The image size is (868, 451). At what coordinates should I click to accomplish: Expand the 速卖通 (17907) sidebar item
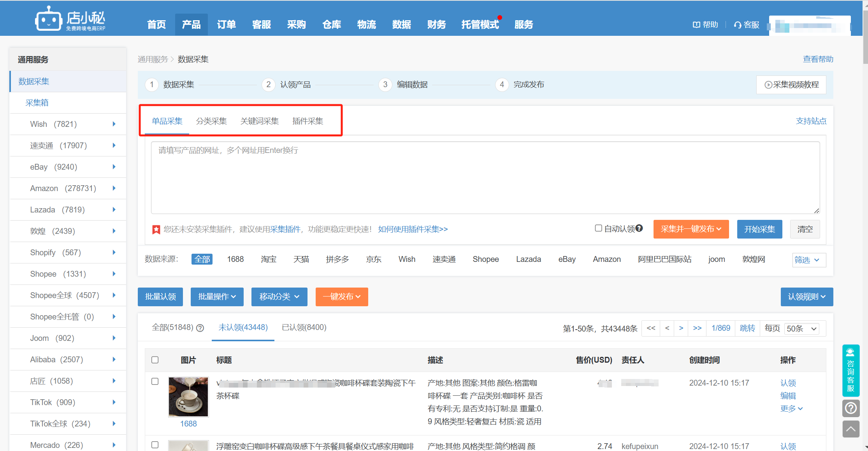(114, 146)
